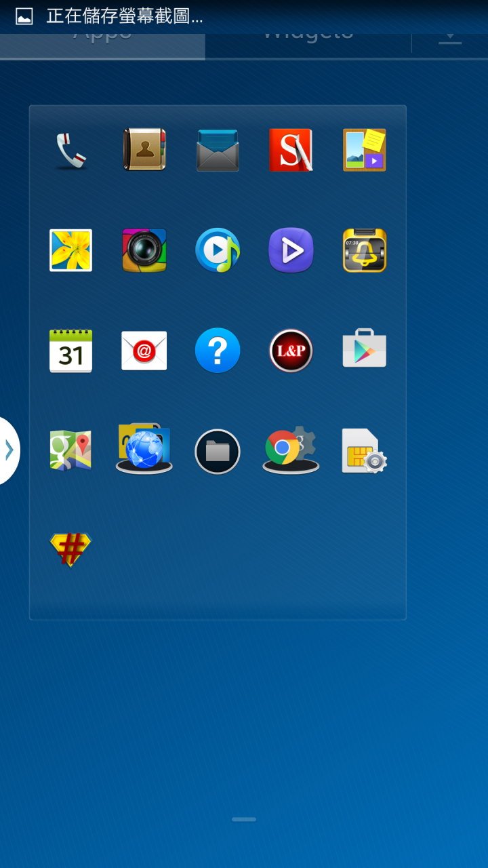Image resolution: width=488 pixels, height=868 pixels.
Task: Open the Google Play Store app
Action: pos(364,349)
